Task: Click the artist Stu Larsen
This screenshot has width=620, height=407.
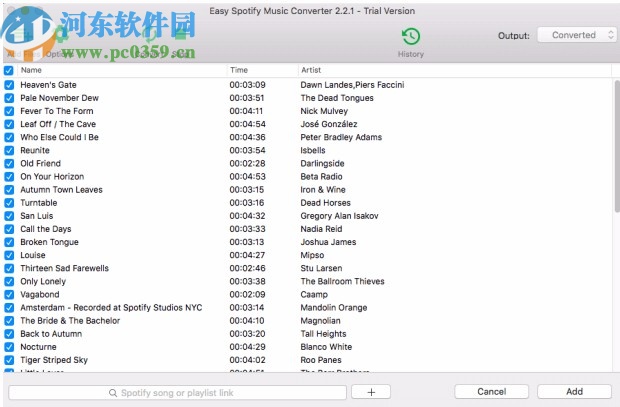Action: 321,268
